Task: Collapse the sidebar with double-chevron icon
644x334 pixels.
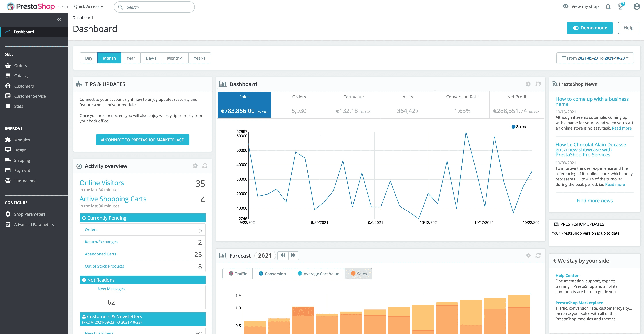Action: click(x=59, y=20)
